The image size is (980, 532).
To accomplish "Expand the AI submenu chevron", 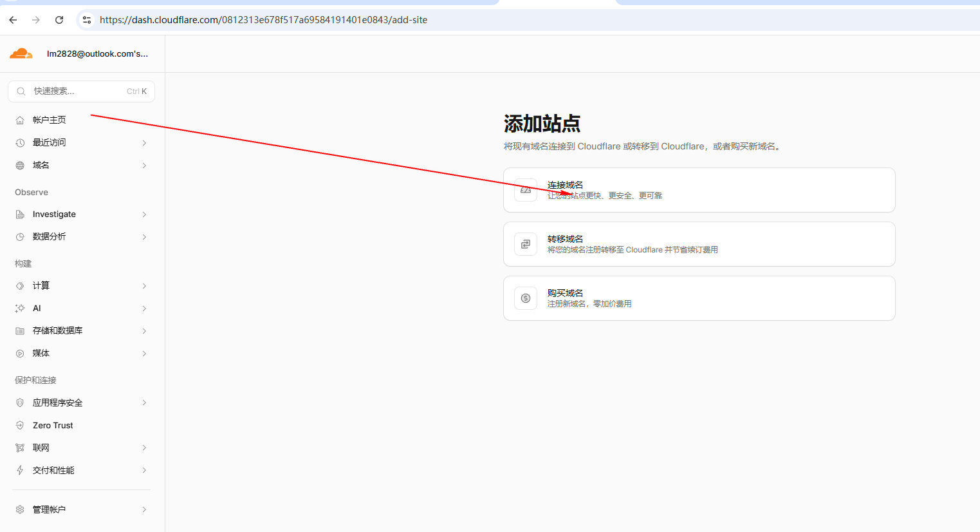I will (144, 309).
